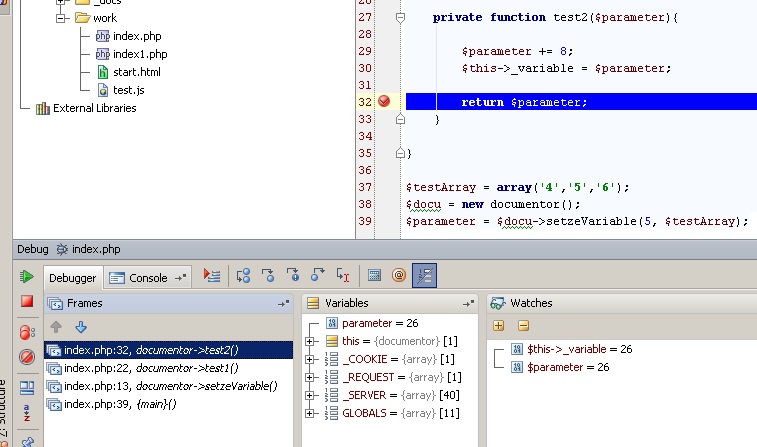Remove a watch with the minus icon
The width and height of the screenshot is (757, 447).
point(523,326)
